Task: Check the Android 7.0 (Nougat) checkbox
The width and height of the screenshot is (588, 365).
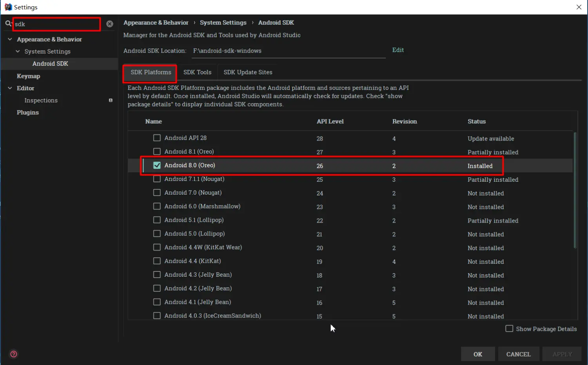Action: [x=157, y=193]
